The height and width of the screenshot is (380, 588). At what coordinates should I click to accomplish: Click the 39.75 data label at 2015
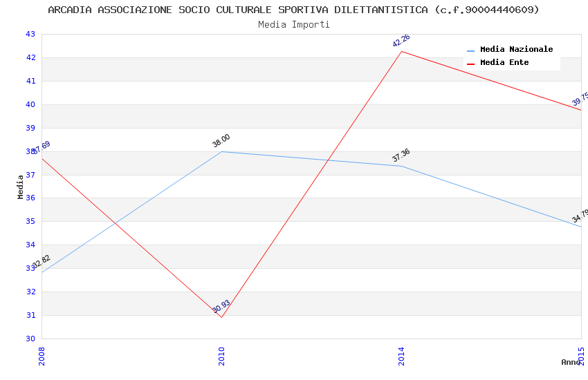pos(580,99)
